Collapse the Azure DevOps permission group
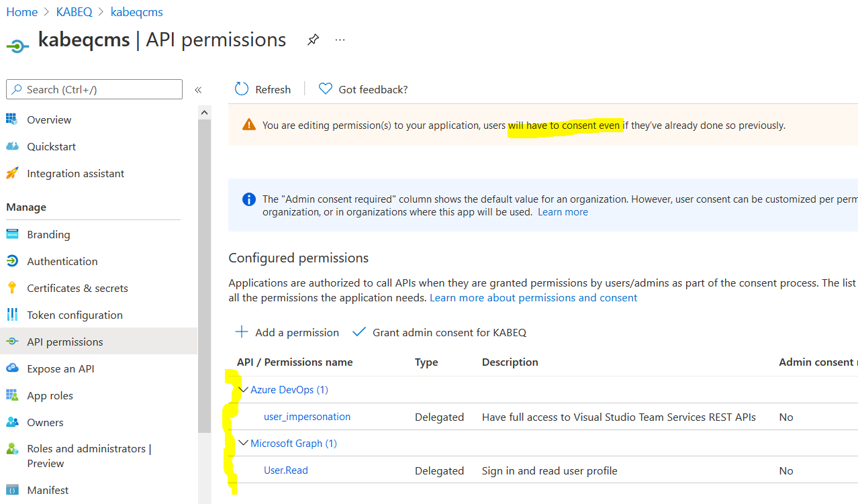Image resolution: width=858 pixels, height=504 pixels. [244, 390]
